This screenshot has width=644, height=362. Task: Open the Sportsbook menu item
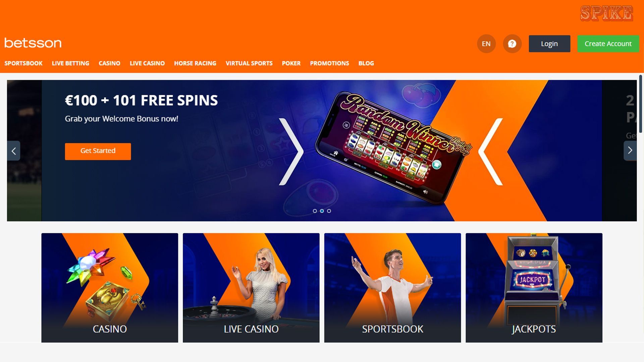pos(23,63)
